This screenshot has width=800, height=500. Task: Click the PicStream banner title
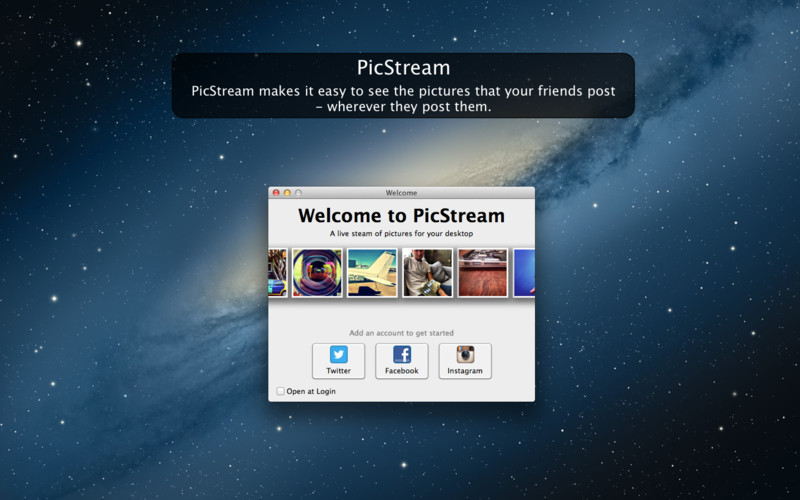[x=403, y=68]
